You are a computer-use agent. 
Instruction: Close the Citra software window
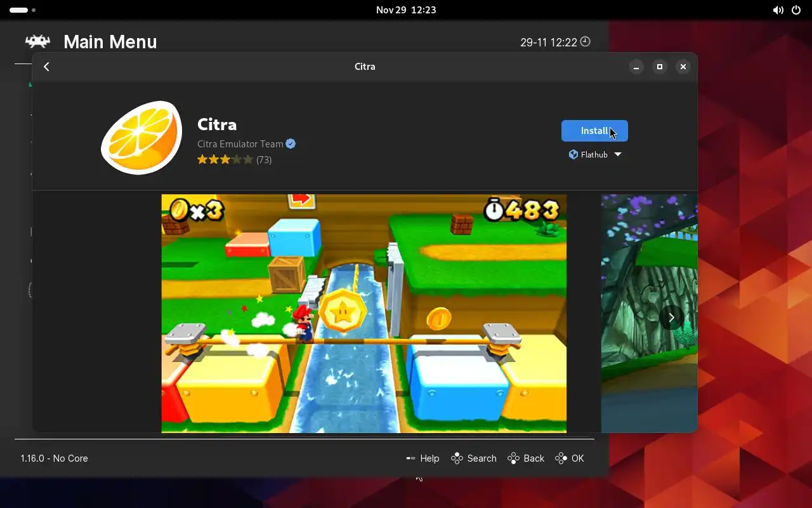click(683, 67)
